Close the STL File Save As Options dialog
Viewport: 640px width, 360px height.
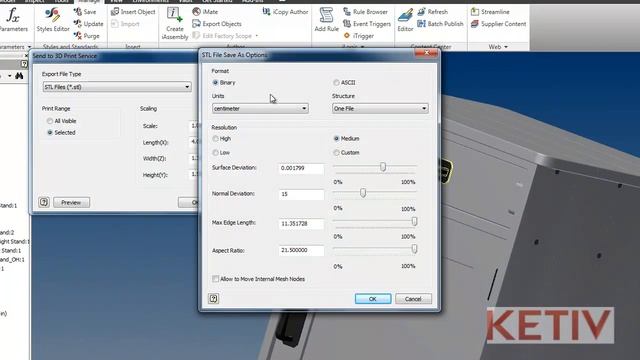tap(427, 53)
